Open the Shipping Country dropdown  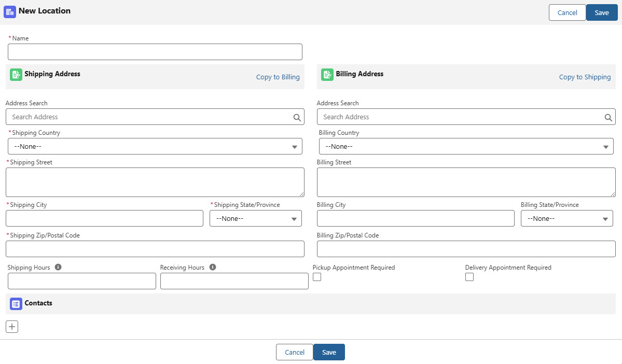coord(155,146)
